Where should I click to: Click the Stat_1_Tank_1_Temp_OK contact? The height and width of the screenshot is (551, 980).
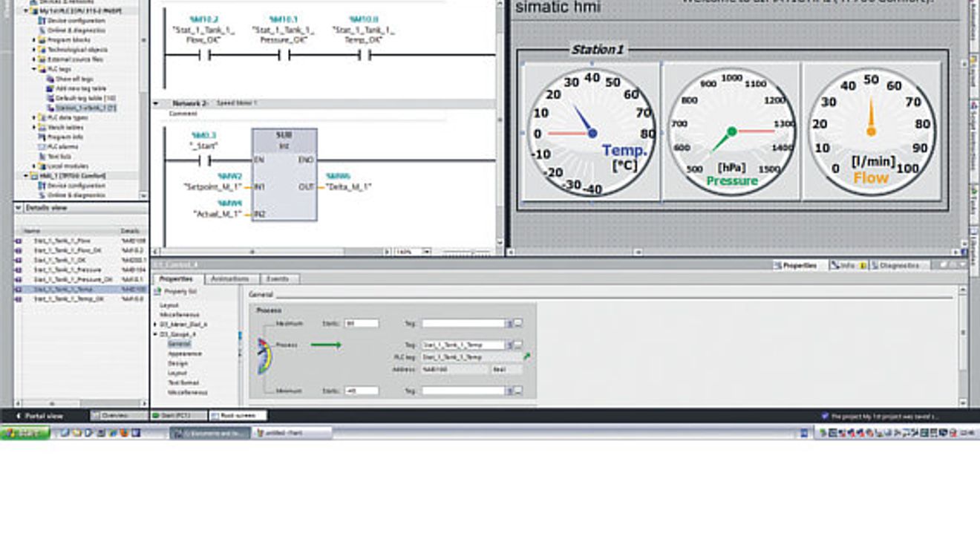pos(364,54)
